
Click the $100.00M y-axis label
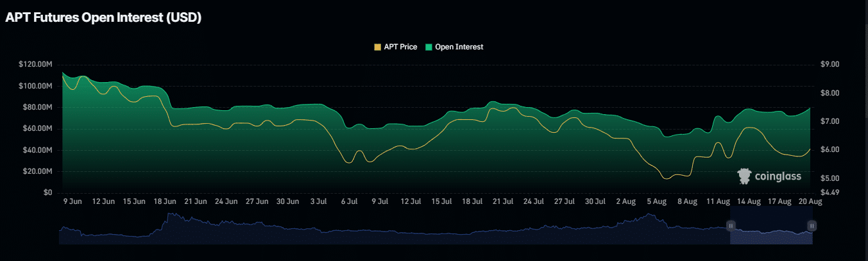point(36,86)
